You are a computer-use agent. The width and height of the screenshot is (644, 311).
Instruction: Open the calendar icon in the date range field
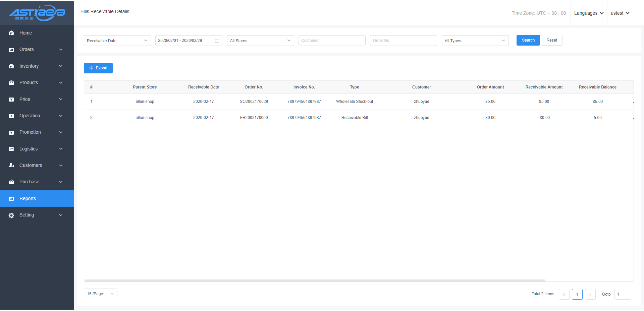(x=217, y=41)
